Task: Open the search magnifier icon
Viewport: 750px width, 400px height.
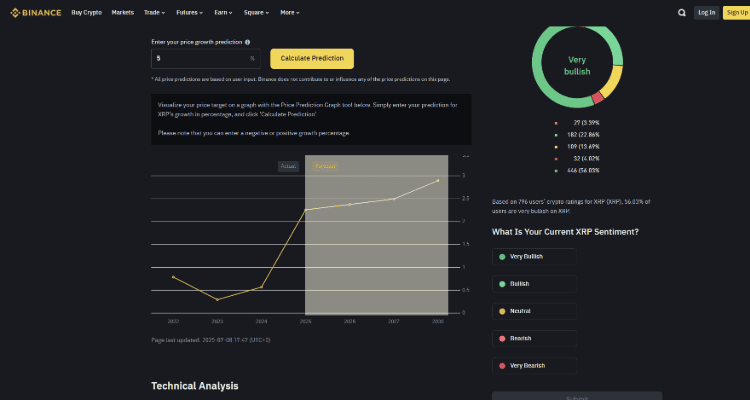Action: (x=682, y=13)
